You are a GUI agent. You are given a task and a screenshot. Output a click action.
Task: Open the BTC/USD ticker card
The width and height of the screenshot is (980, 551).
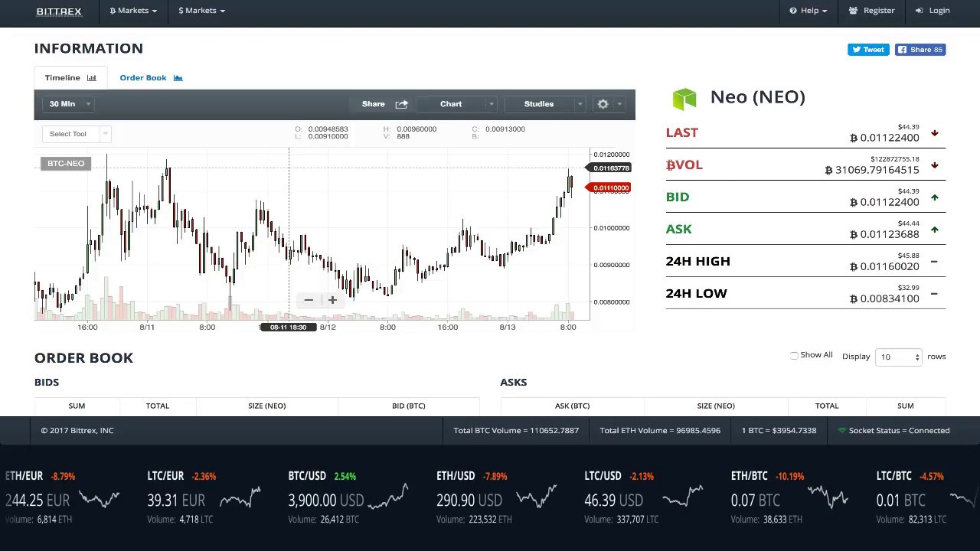pyautogui.click(x=348, y=497)
